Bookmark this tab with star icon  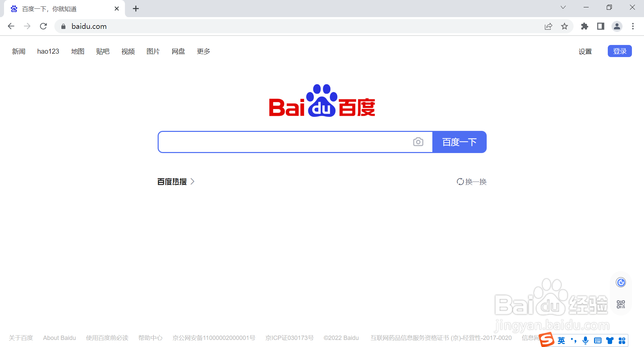tap(565, 26)
